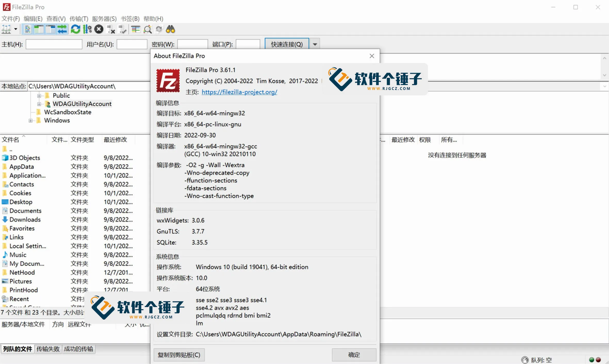Sort local list by 文件名 column
The height and width of the screenshot is (364, 609).
tap(23, 140)
